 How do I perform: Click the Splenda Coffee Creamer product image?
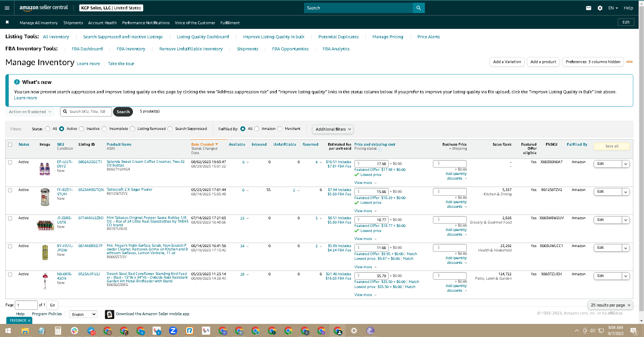coord(45,169)
